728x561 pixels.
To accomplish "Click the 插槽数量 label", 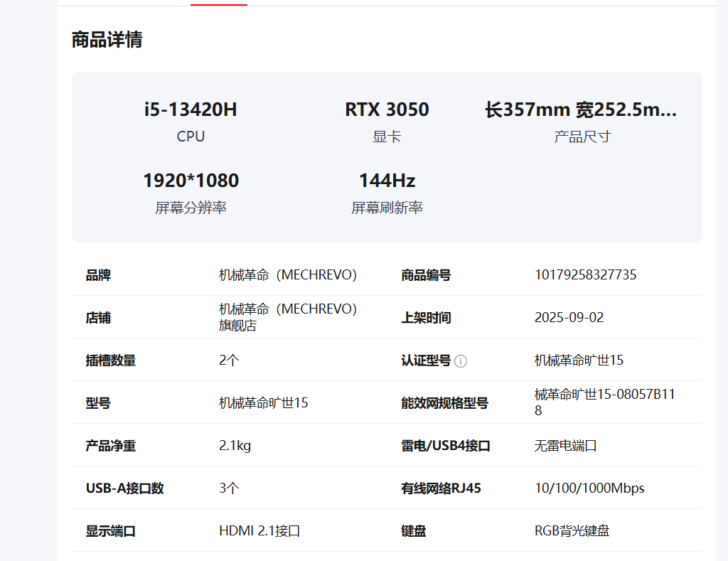I will click(x=111, y=360).
